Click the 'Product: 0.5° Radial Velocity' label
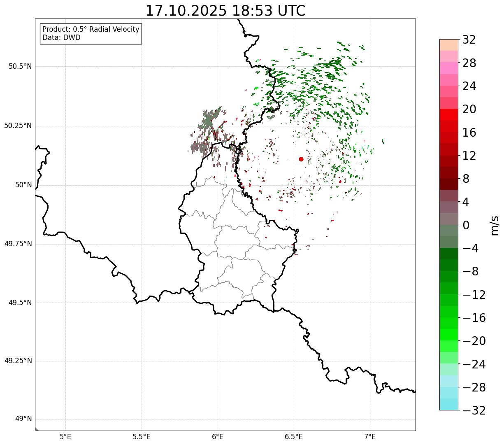 coord(91,30)
